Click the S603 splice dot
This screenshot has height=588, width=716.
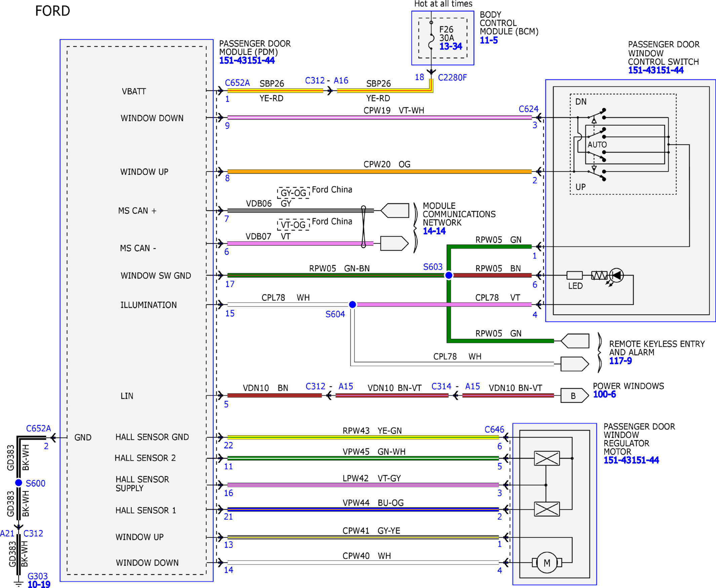[x=449, y=276]
